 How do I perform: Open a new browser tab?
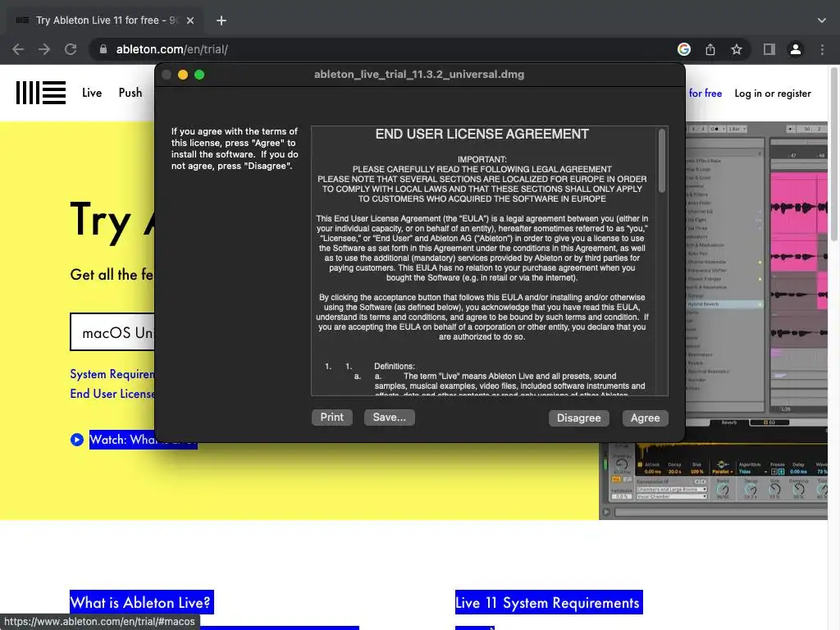coord(221,21)
